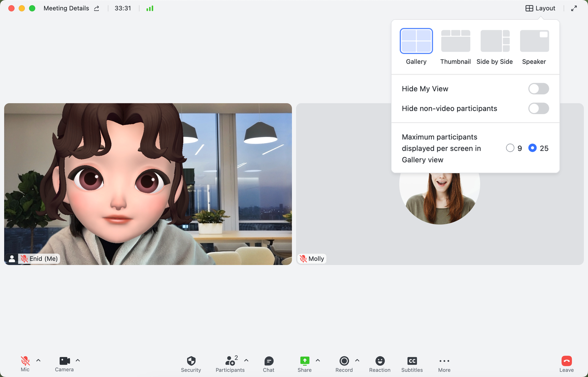Enable Hide My View
This screenshot has height=377, width=588.
pos(538,88)
